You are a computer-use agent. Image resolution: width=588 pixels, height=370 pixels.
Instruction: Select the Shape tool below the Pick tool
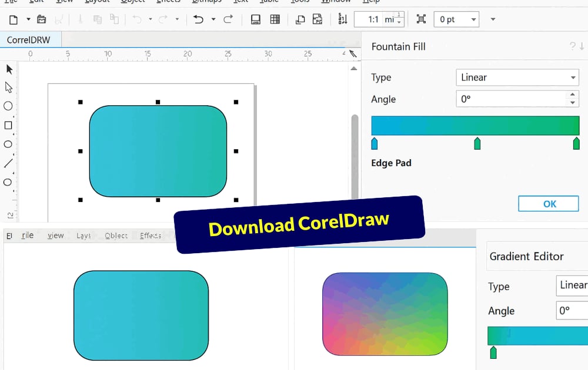[x=8, y=87]
